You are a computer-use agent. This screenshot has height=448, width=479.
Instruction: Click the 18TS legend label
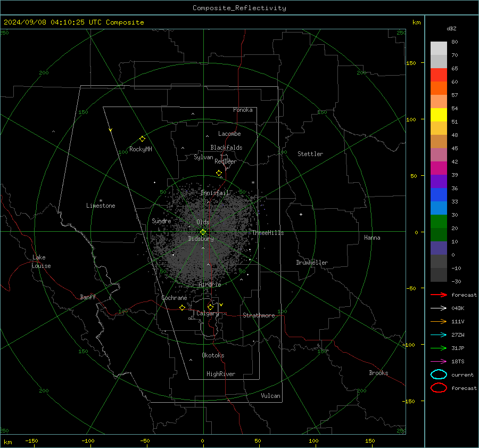coord(458,362)
